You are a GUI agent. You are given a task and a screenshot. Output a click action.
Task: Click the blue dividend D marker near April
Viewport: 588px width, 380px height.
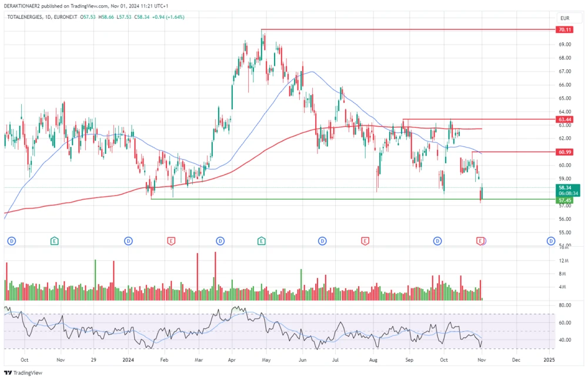[x=220, y=240]
